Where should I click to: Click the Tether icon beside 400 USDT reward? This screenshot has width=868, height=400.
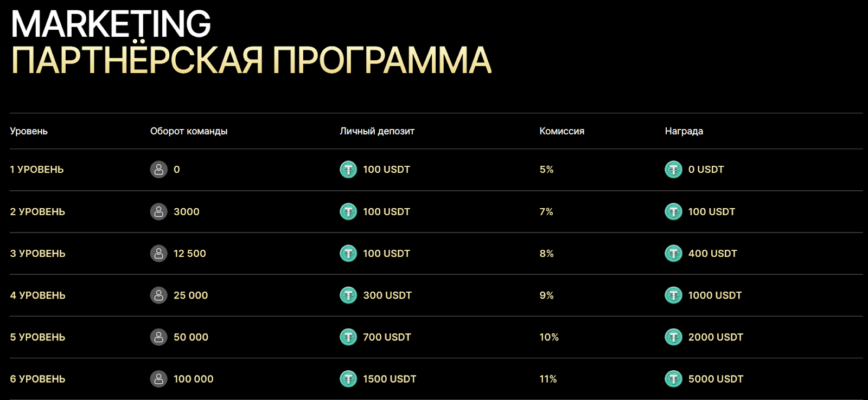click(673, 253)
